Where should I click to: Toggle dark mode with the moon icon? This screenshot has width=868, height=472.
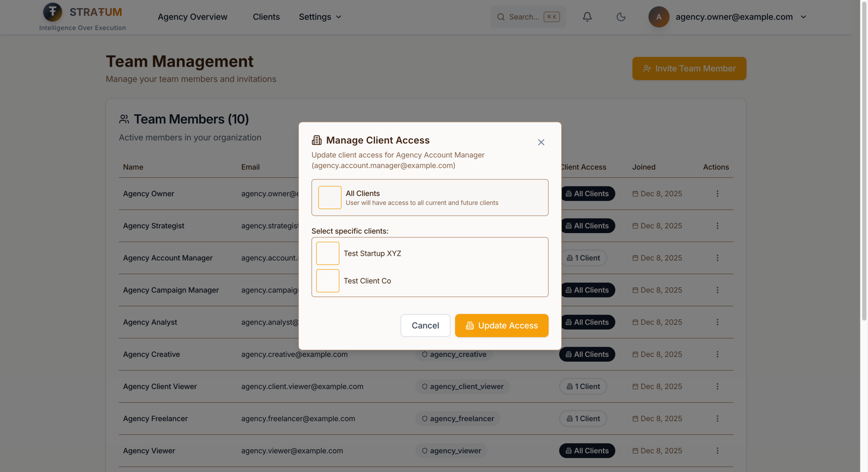(x=621, y=17)
